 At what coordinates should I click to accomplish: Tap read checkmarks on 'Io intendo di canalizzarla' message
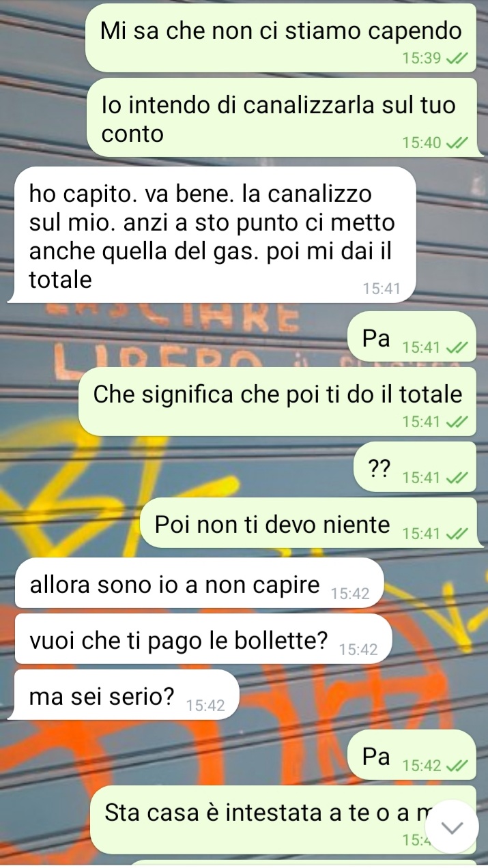pyautogui.click(x=457, y=143)
